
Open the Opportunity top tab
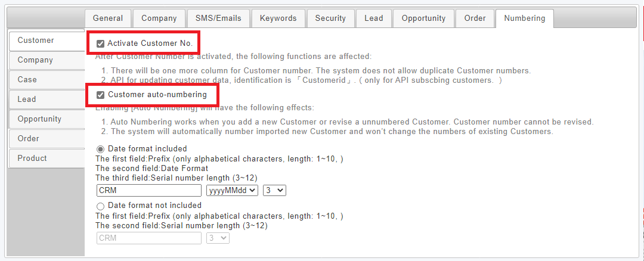pos(423,18)
